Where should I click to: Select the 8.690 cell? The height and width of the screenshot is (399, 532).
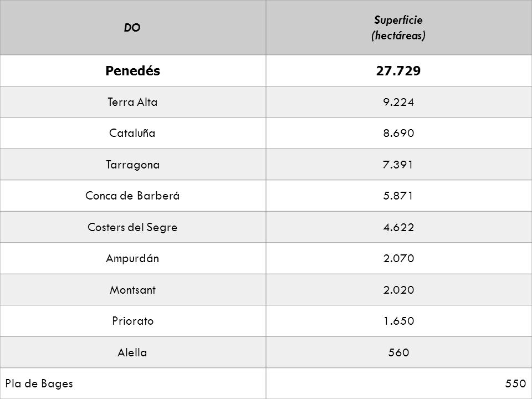click(x=398, y=134)
